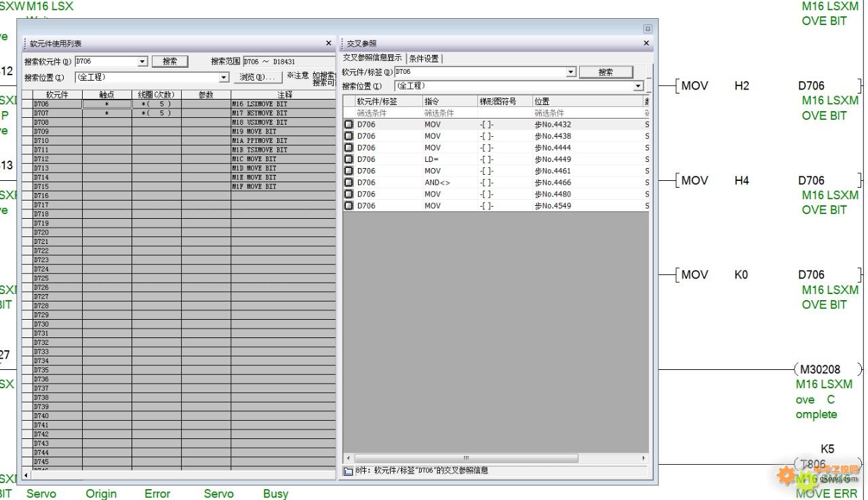The width and height of the screenshot is (868, 500).
Task: Click MOV K0 D706 instruction in ladder
Action: [x=770, y=274]
